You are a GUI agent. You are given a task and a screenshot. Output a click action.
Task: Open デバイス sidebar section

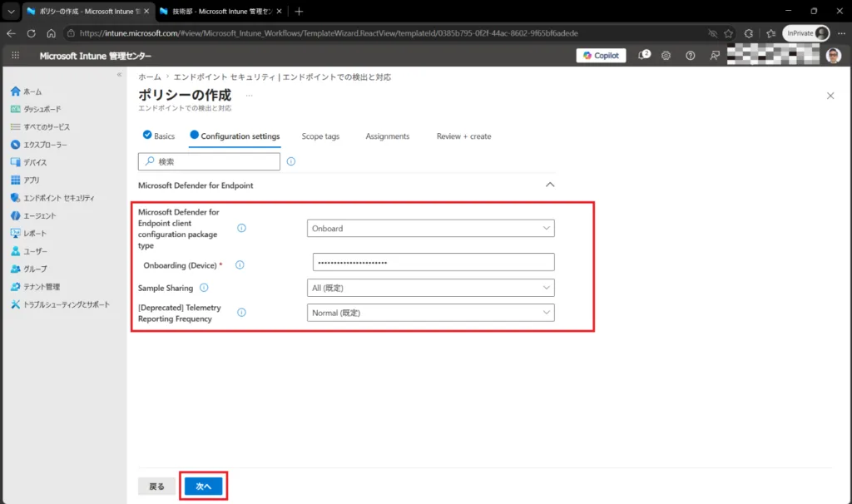pos(29,162)
